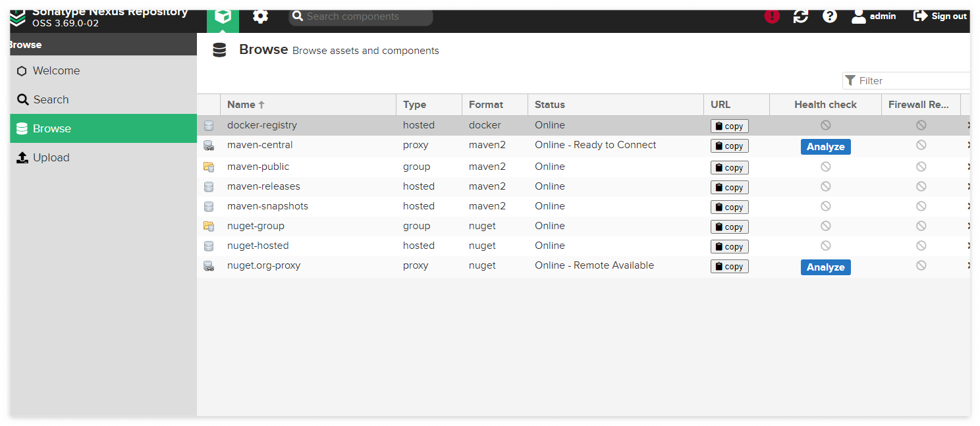
Task: Click the nuget-group folder icon
Action: pyautogui.click(x=209, y=226)
